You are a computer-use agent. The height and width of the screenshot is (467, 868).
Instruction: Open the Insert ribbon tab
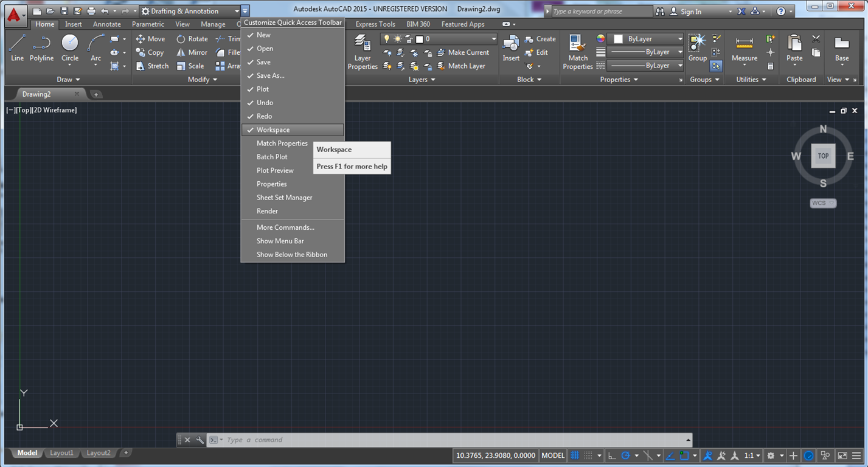(x=74, y=24)
